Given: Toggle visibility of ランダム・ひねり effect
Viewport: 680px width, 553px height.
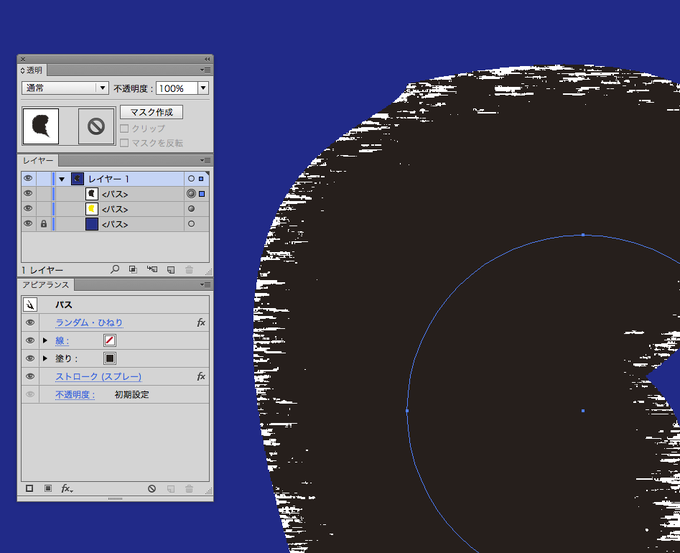Looking at the screenshot, I should click(30, 322).
